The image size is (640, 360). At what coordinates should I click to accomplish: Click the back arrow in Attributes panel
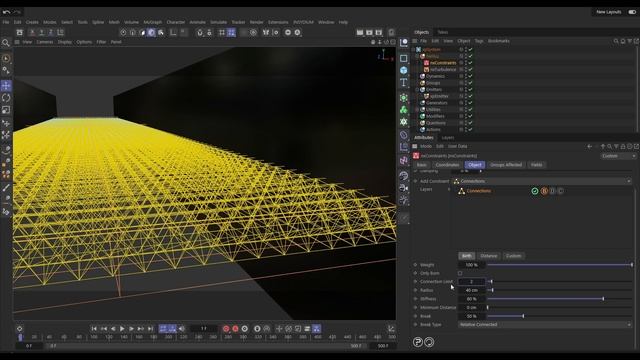pyautogui.click(x=589, y=146)
